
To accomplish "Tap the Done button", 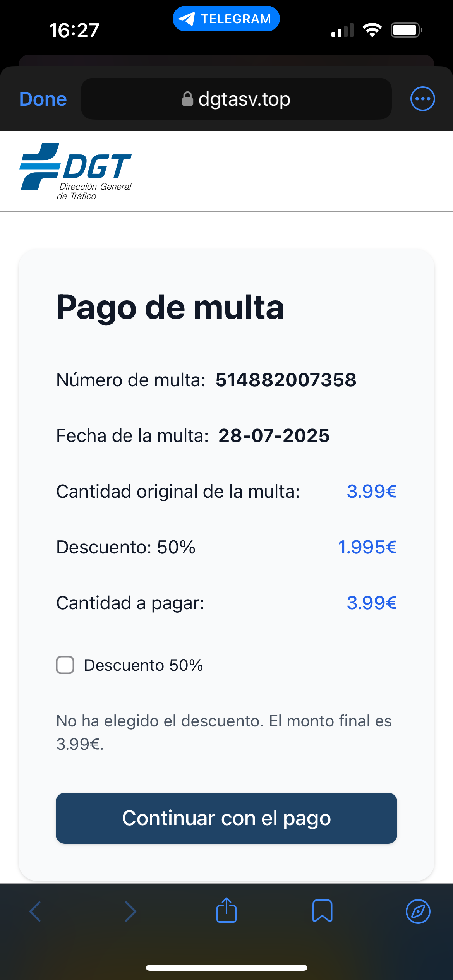I will tap(43, 99).
